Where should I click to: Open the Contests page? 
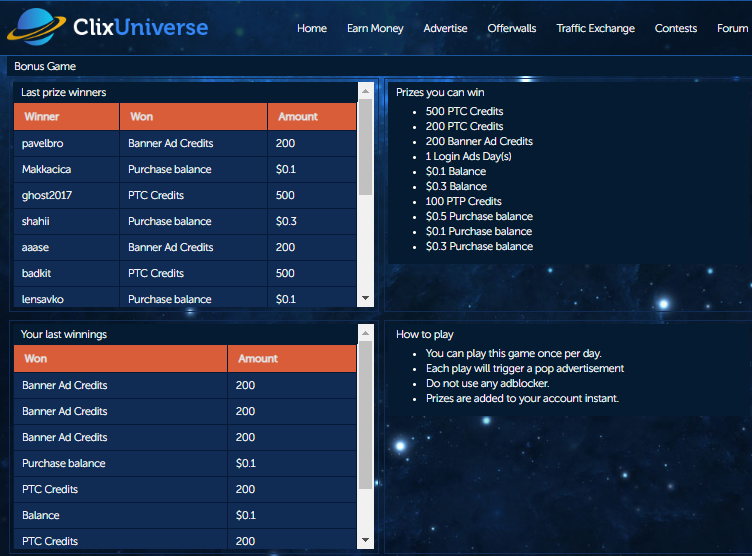pos(676,28)
